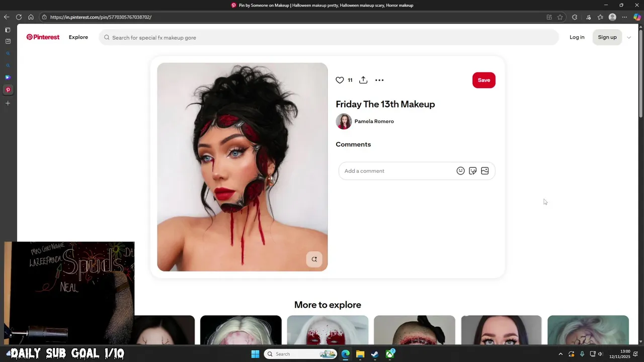
Task: Open the media control icon in toolbar
Action: [x=588, y=17]
